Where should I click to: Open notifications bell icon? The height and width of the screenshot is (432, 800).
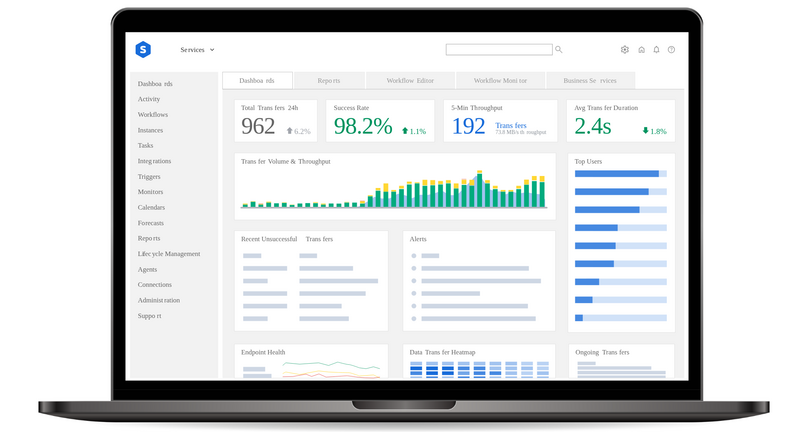(x=656, y=49)
